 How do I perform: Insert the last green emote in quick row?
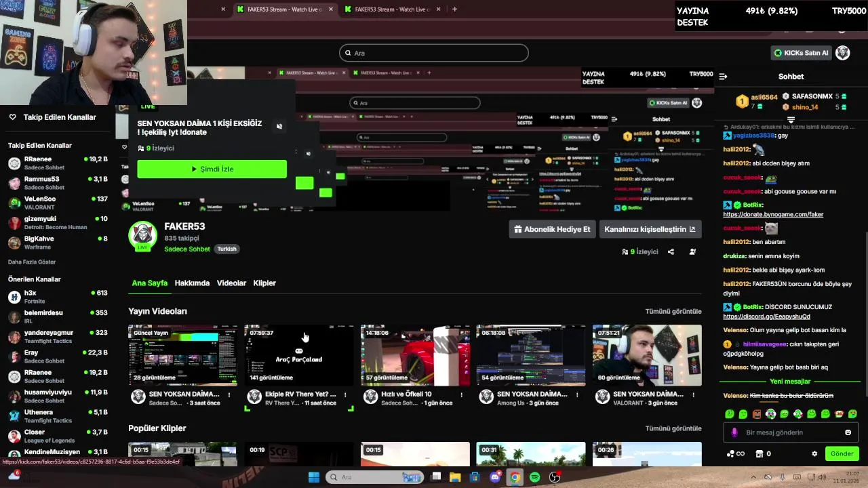click(x=852, y=414)
